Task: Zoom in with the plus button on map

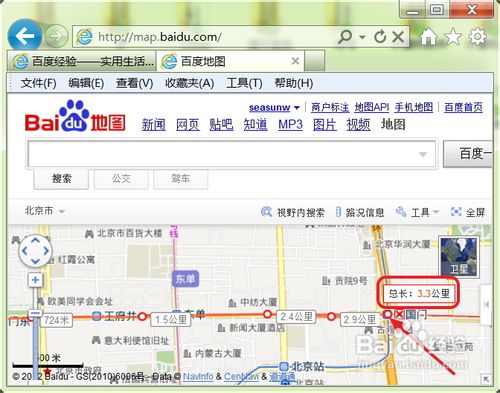Action: coord(35,280)
